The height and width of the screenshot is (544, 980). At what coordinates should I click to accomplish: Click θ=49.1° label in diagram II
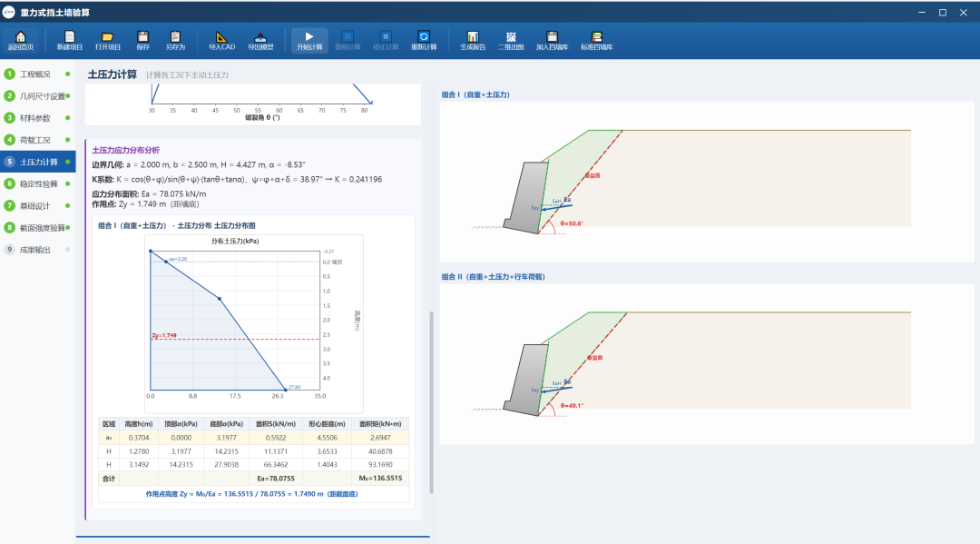click(572, 405)
